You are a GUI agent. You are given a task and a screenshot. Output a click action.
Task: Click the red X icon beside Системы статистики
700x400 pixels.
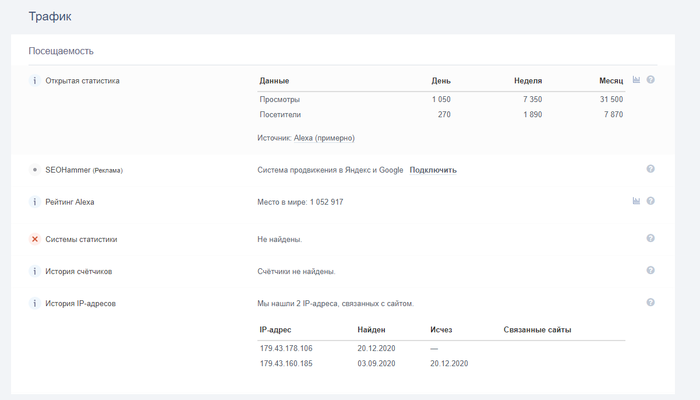[x=35, y=239]
